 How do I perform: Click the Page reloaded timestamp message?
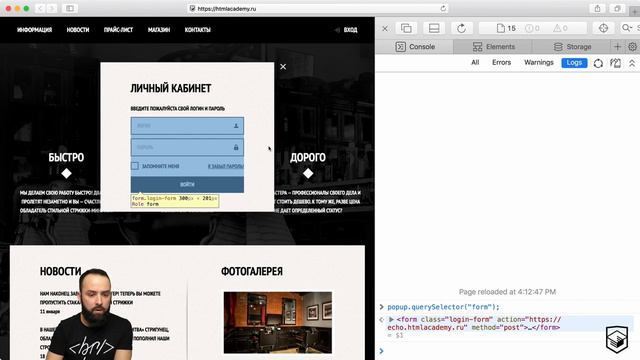pos(507,292)
